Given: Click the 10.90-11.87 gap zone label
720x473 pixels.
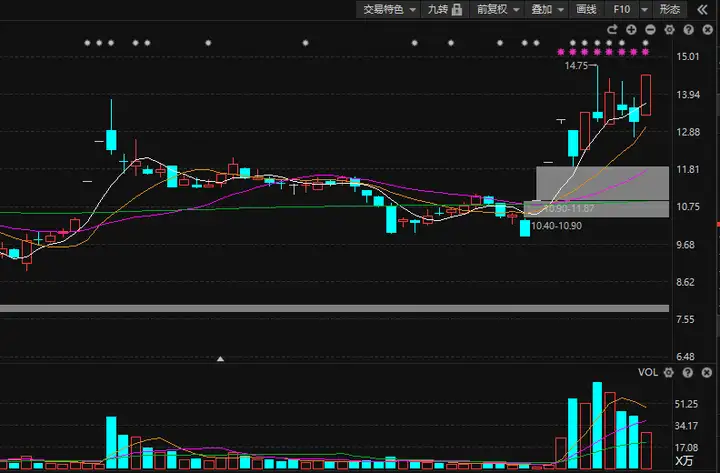Looking at the screenshot, I should [569, 208].
